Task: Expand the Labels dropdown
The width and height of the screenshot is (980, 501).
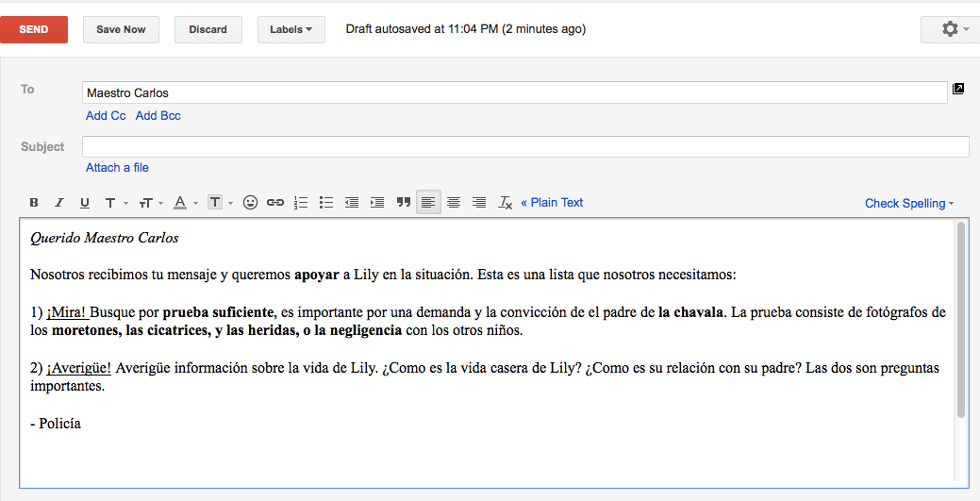Action: (291, 29)
